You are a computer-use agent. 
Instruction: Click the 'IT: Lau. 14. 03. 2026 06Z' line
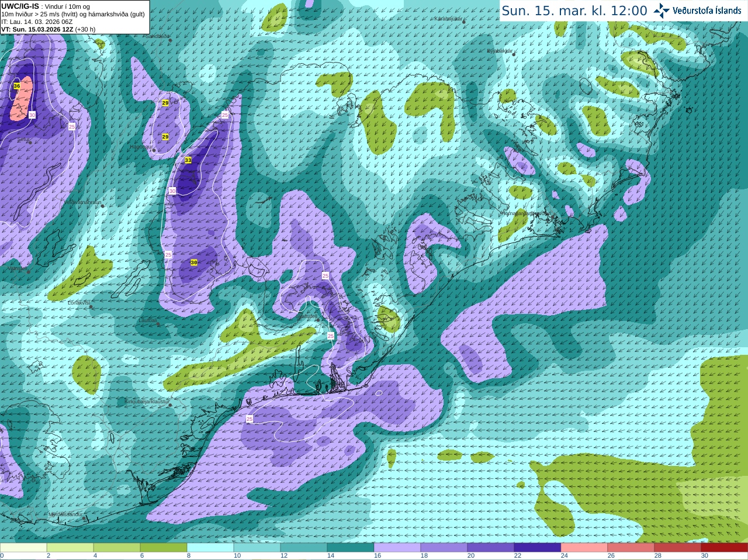click(37, 22)
